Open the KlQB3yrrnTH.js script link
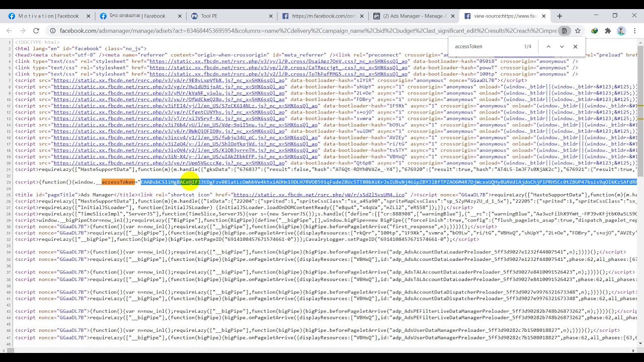The height and width of the screenshot is (362, 644). (186, 150)
